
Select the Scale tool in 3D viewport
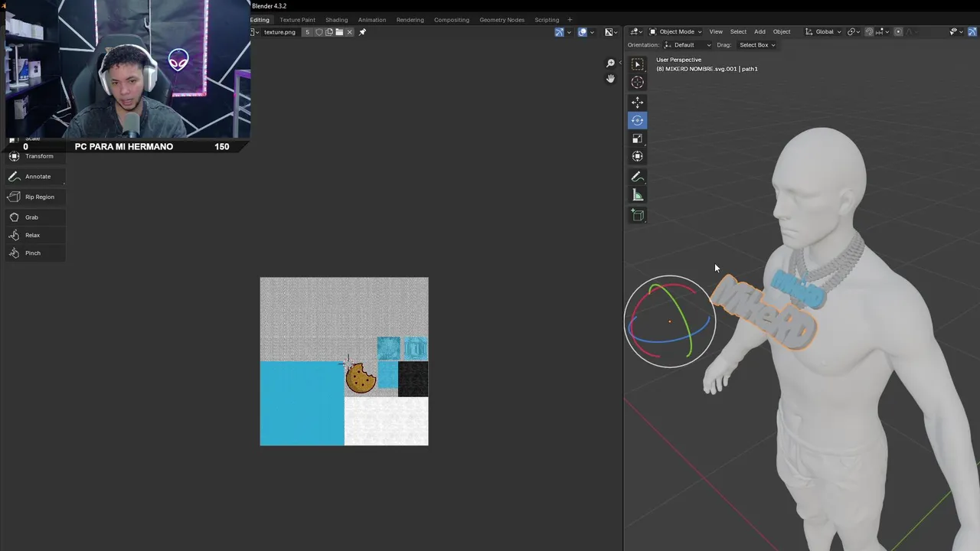coord(637,139)
